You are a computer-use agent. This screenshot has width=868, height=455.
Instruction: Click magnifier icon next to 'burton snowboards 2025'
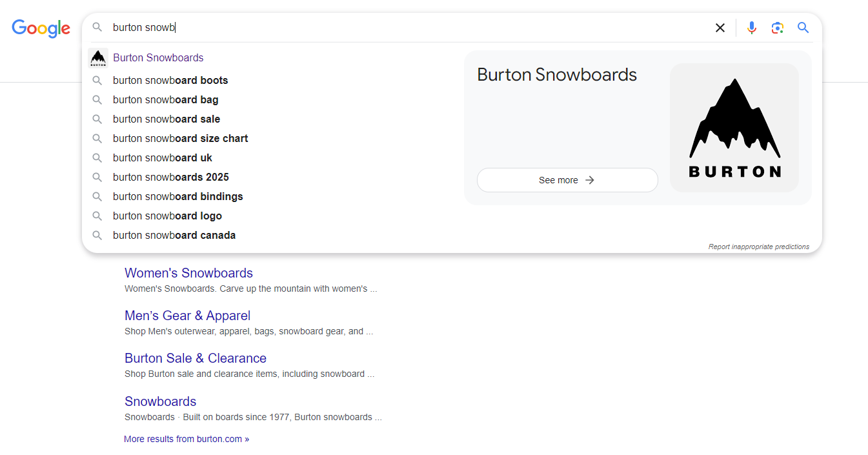click(x=97, y=177)
